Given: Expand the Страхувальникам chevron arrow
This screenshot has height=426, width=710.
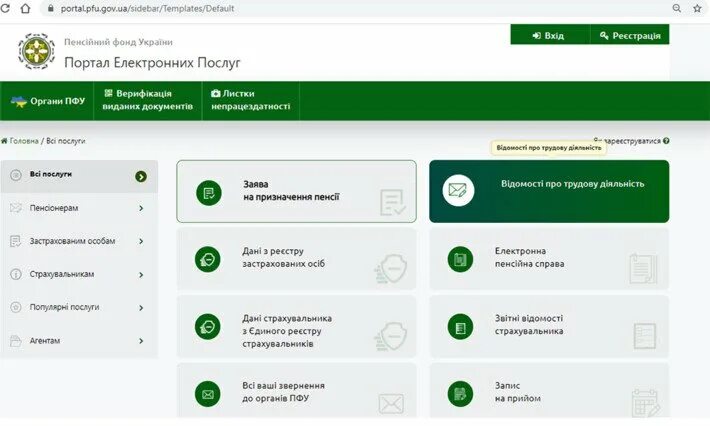Looking at the screenshot, I should pyautogui.click(x=141, y=275).
